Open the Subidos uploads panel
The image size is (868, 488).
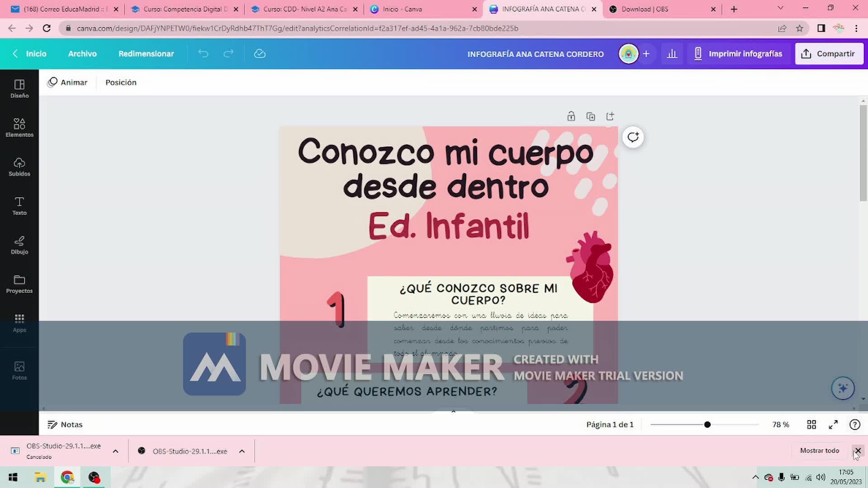(19, 166)
